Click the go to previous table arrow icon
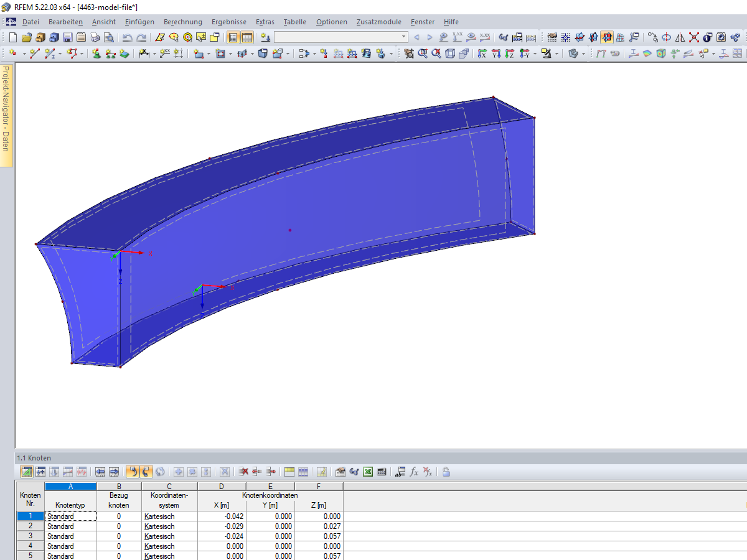The width and height of the screenshot is (747, 560). (100, 472)
